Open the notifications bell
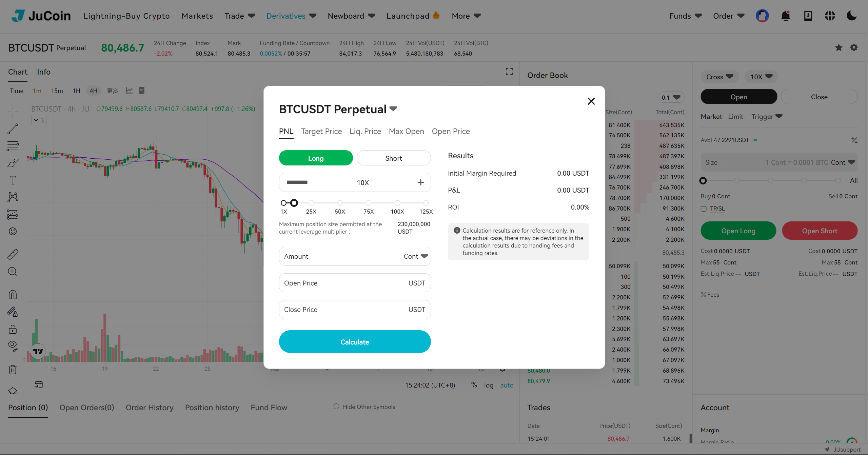The height and width of the screenshot is (455, 868). click(786, 16)
